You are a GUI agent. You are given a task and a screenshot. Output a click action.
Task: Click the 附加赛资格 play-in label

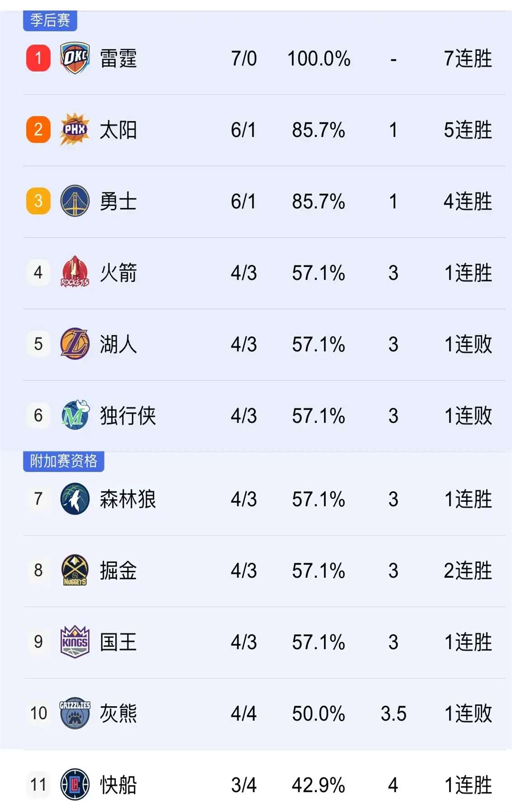[x=64, y=461]
